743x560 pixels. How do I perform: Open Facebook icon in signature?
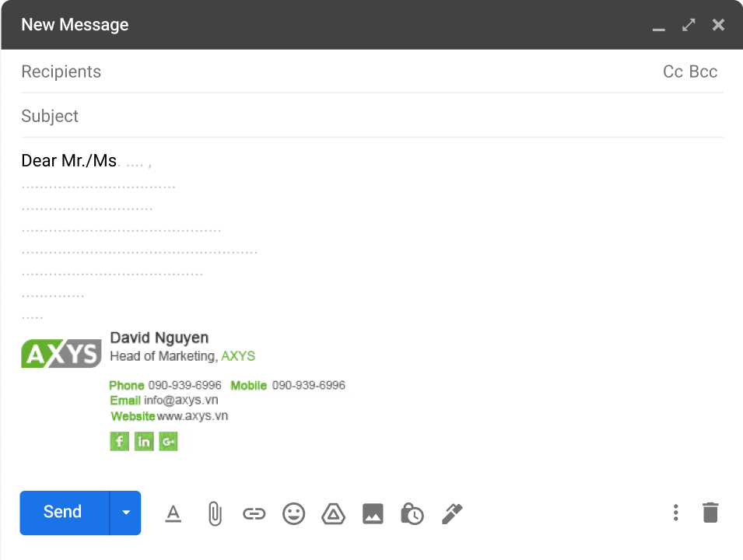(119, 442)
